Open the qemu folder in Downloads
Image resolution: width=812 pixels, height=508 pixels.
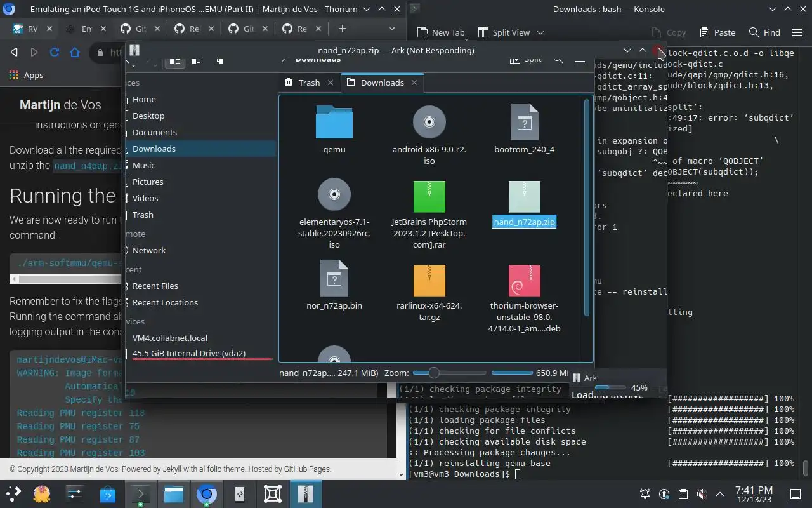[x=334, y=130]
